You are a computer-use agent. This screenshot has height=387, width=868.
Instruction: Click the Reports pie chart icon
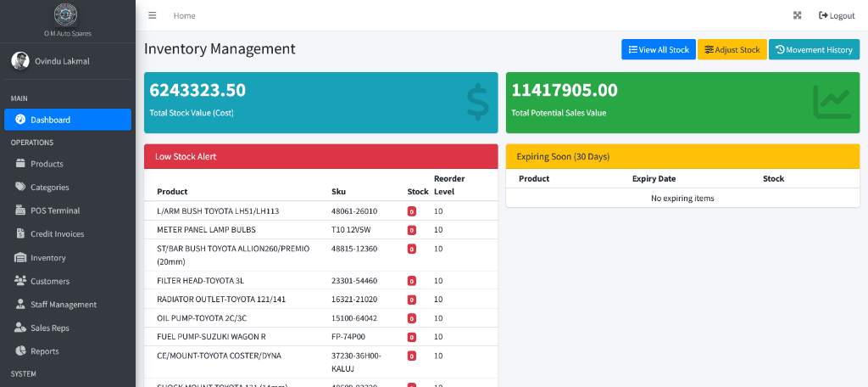[x=20, y=351]
